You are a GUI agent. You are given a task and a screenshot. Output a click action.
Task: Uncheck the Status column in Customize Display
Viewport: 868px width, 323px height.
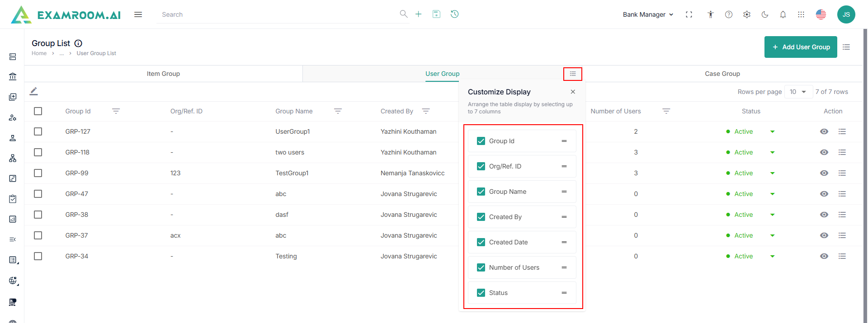click(x=481, y=293)
